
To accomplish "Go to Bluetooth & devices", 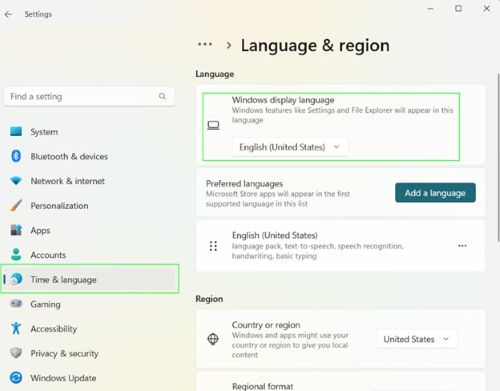I will 69,156.
